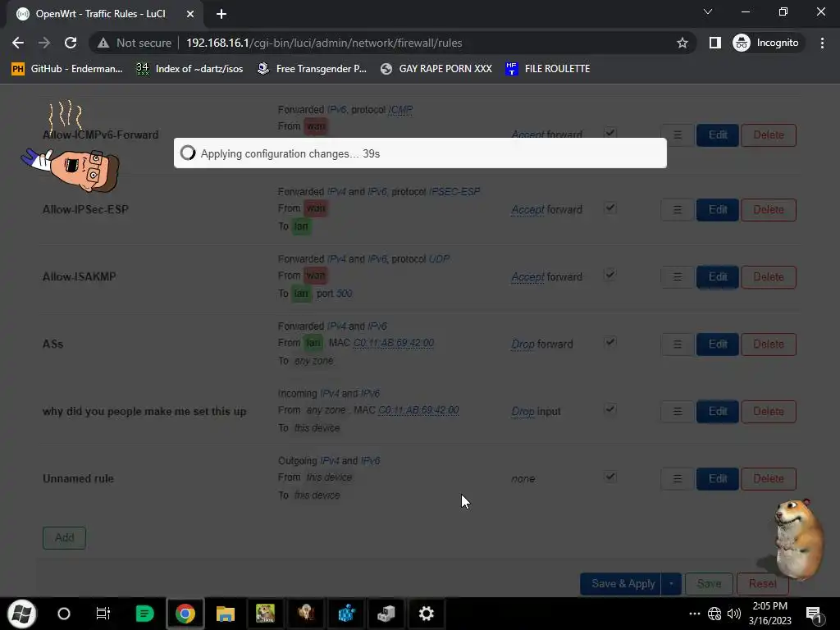This screenshot has height=630, width=840.
Task: Open the Settings gear on the taskbar
Action: (427, 614)
